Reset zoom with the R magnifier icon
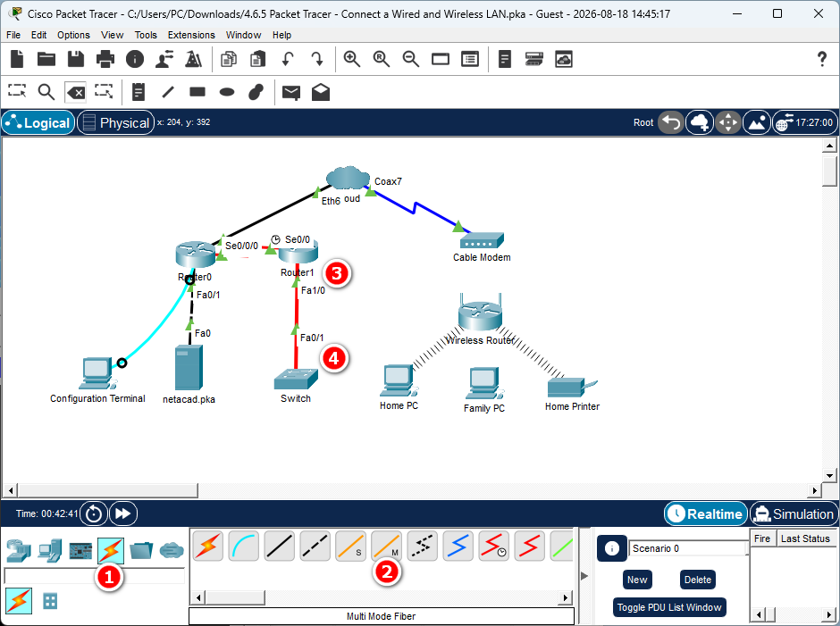 pos(382,59)
